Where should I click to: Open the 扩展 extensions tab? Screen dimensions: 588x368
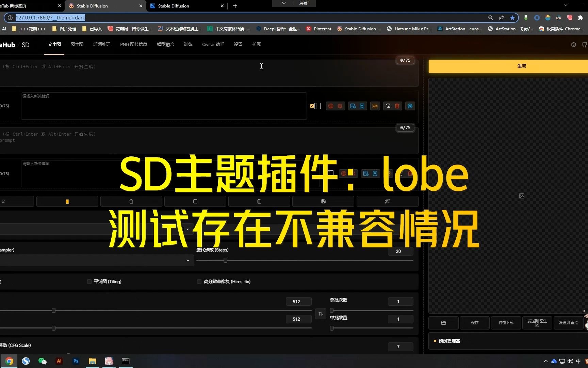(256, 44)
